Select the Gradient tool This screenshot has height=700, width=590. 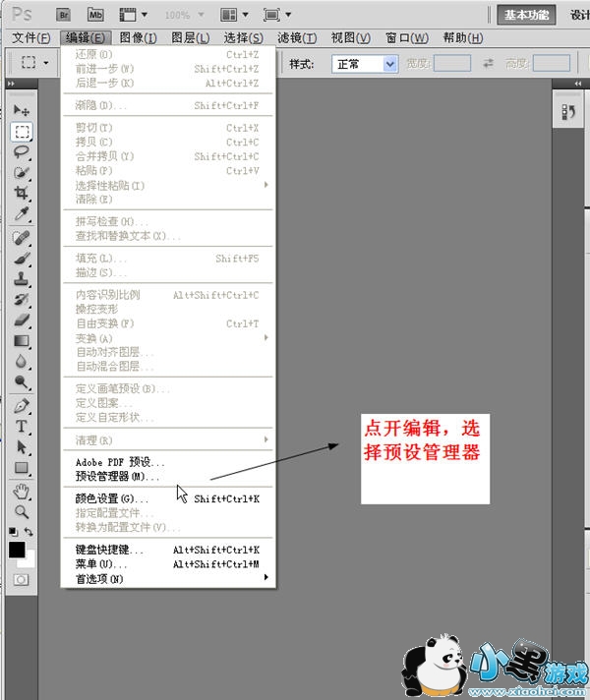point(21,340)
